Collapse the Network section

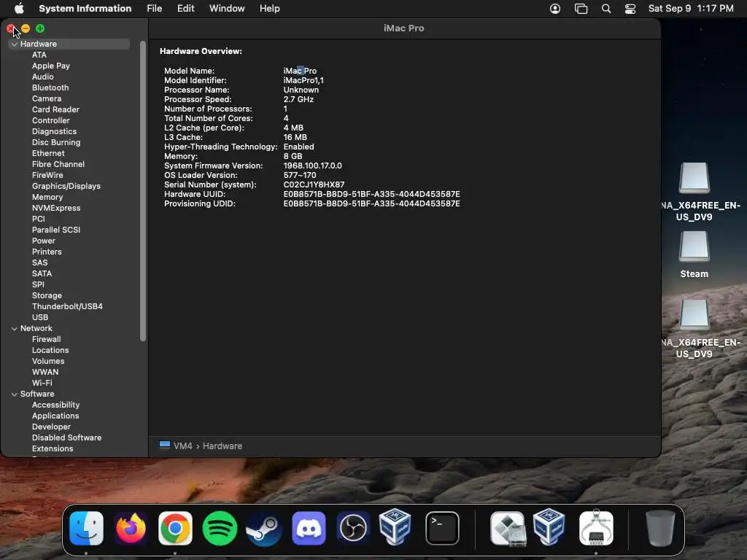coord(15,329)
